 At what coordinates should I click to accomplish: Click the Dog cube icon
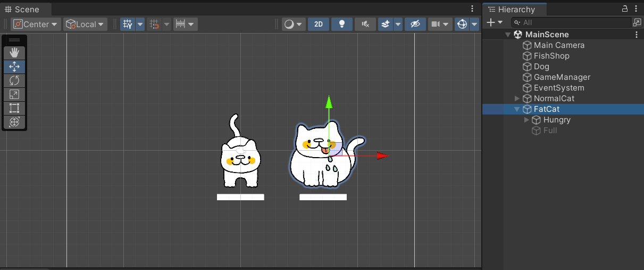click(528, 67)
